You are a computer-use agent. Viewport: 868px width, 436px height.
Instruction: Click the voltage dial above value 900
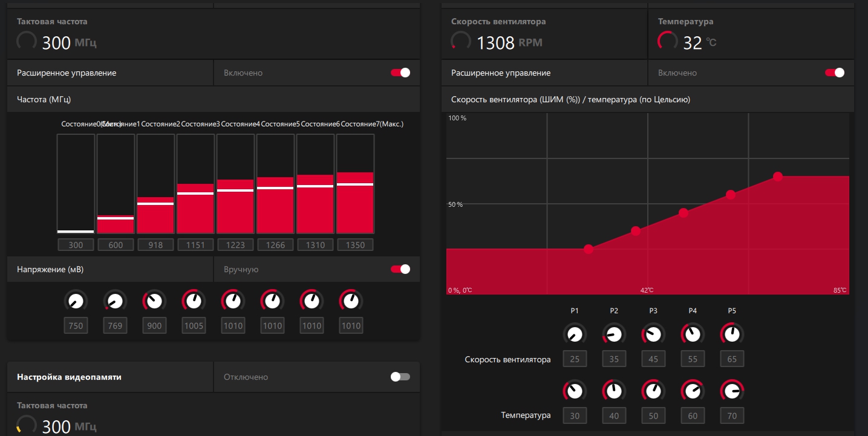tap(154, 301)
